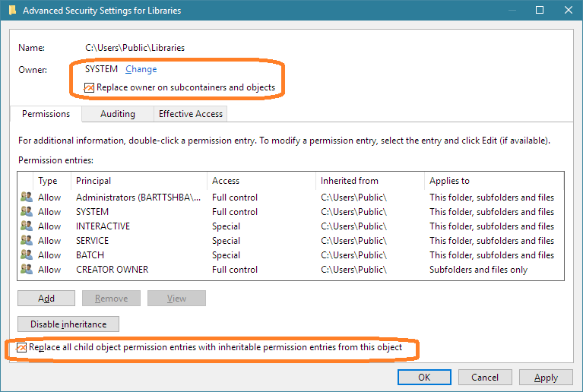Switch to the Auditing tab
Screen dimensions: 583x392
pos(118,114)
